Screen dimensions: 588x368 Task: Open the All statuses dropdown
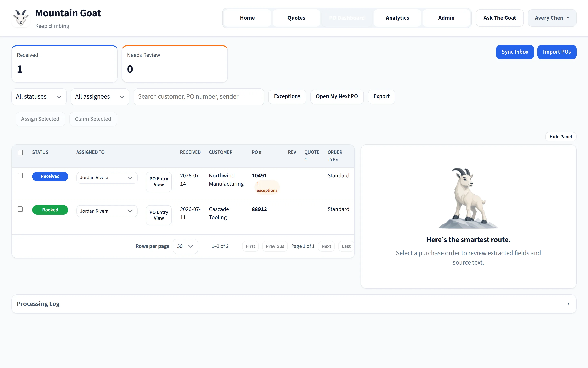point(39,97)
